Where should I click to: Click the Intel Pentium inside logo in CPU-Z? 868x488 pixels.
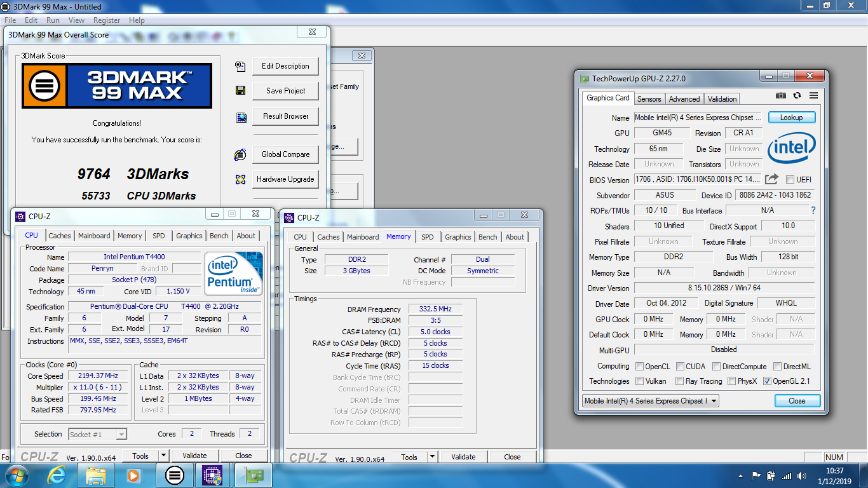pos(233,274)
